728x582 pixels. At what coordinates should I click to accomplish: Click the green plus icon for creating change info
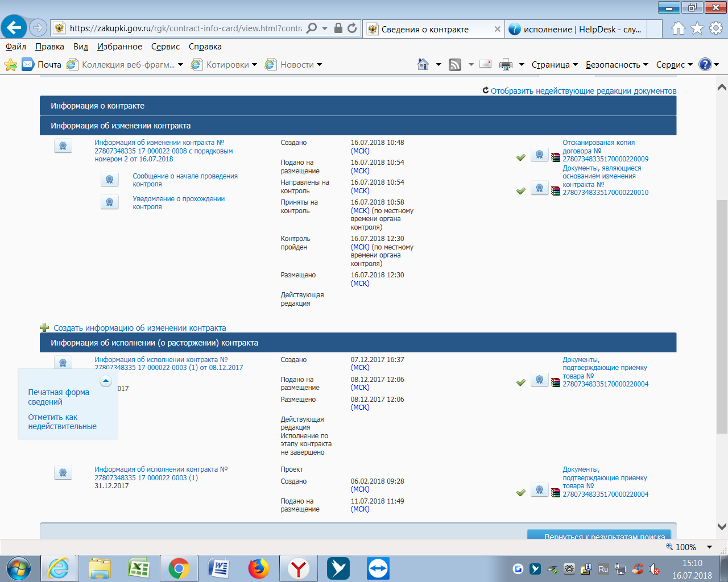[x=44, y=327]
